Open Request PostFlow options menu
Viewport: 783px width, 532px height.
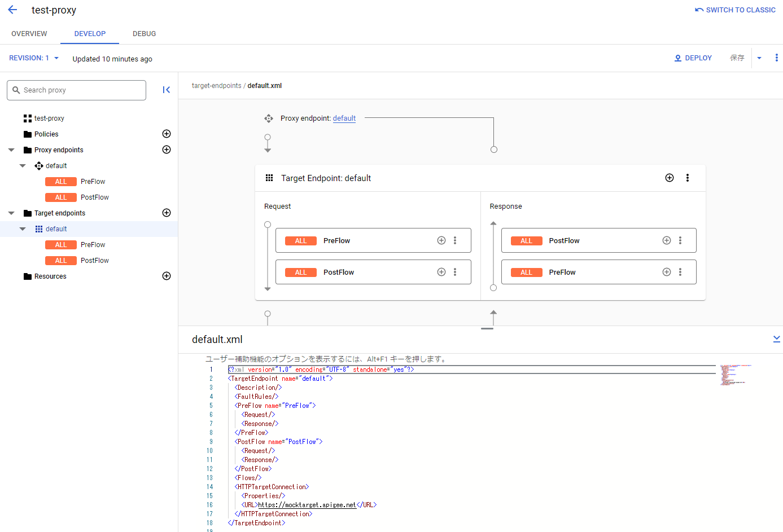(x=455, y=272)
